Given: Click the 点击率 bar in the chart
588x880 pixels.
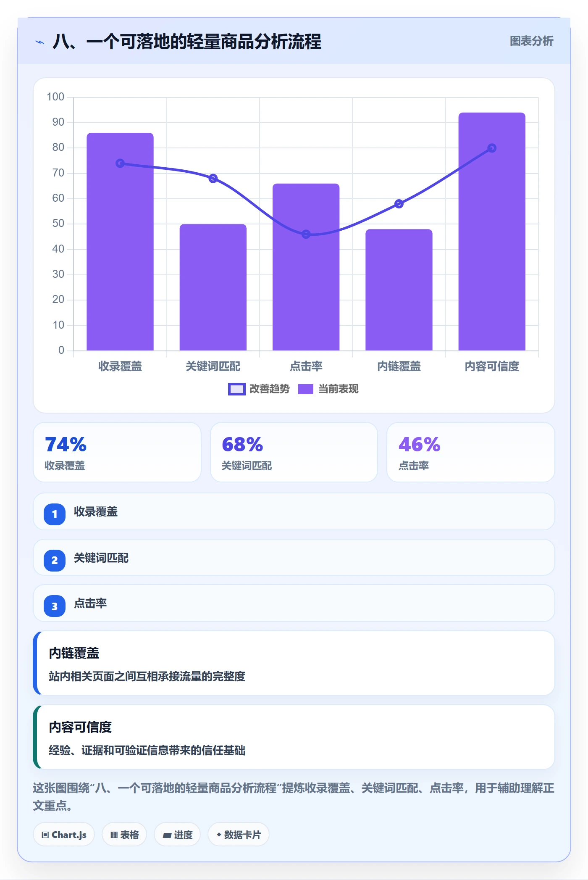Looking at the screenshot, I should 306,267.
